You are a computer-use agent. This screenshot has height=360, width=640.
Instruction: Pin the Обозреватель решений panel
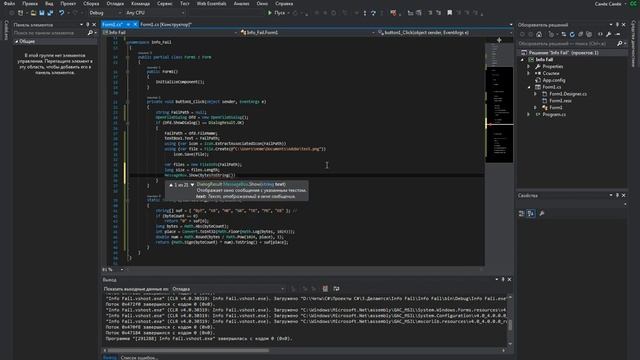click(617, 25)
